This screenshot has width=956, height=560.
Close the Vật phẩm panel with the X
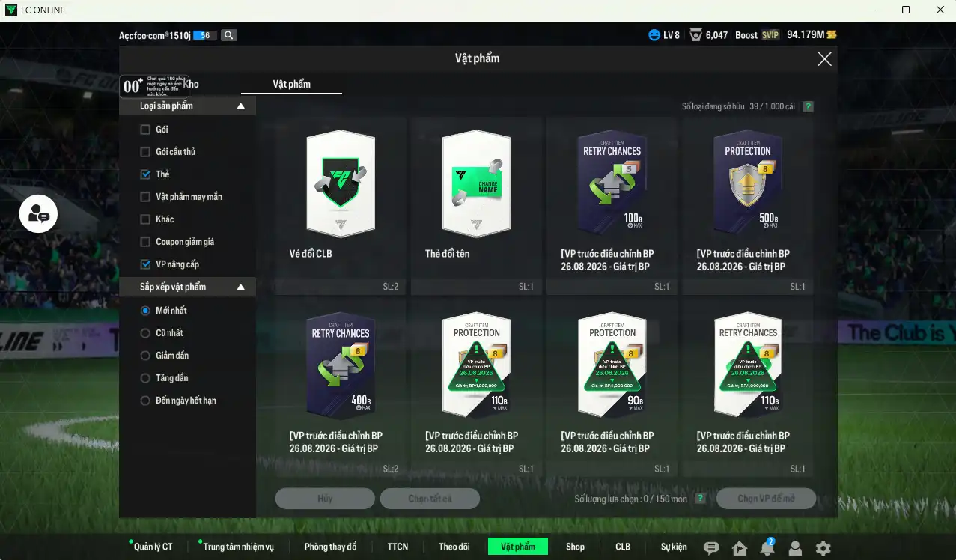824,59
